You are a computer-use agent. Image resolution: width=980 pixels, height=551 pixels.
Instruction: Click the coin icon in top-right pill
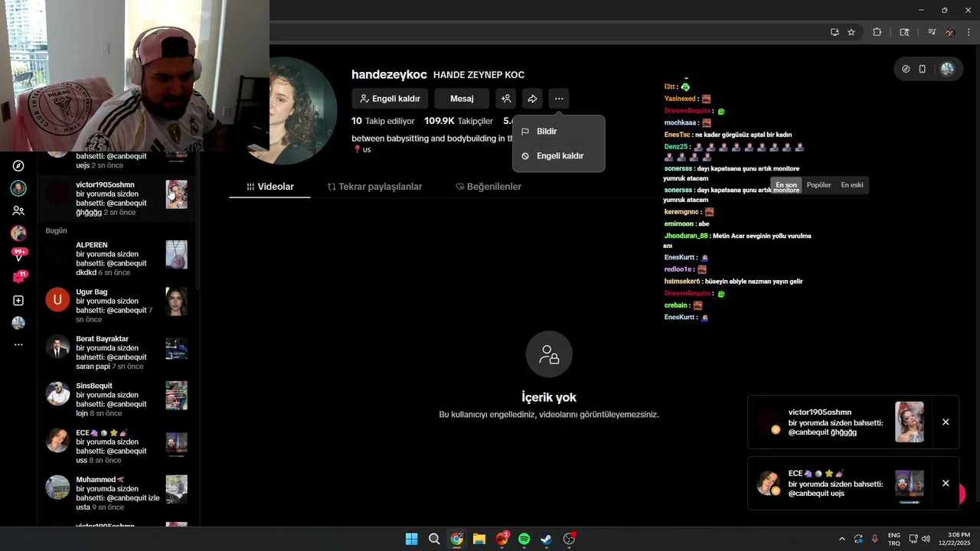pyautogui.click(x=906, y=69)
